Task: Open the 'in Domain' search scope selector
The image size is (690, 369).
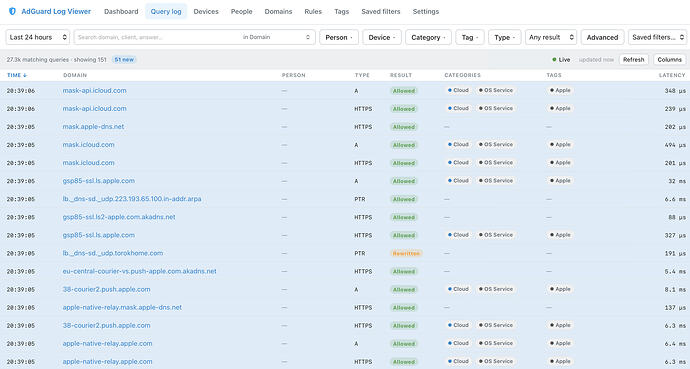Action: click(x=277, y=37)
